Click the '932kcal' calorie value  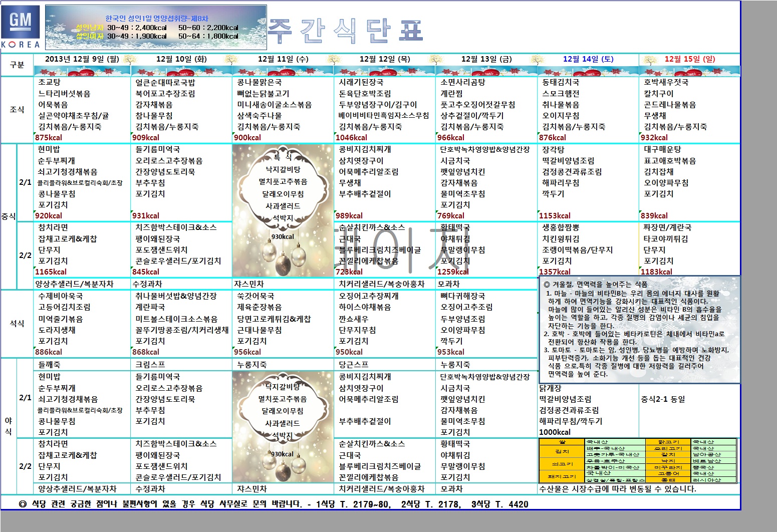tap(654, 138)
